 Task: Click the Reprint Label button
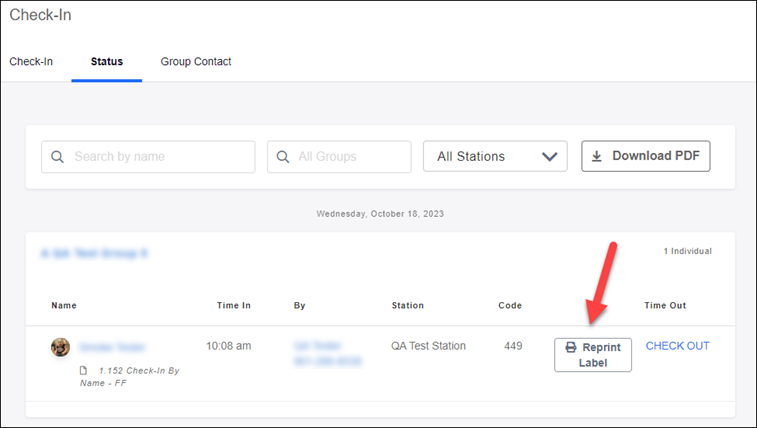pos(593,355)
